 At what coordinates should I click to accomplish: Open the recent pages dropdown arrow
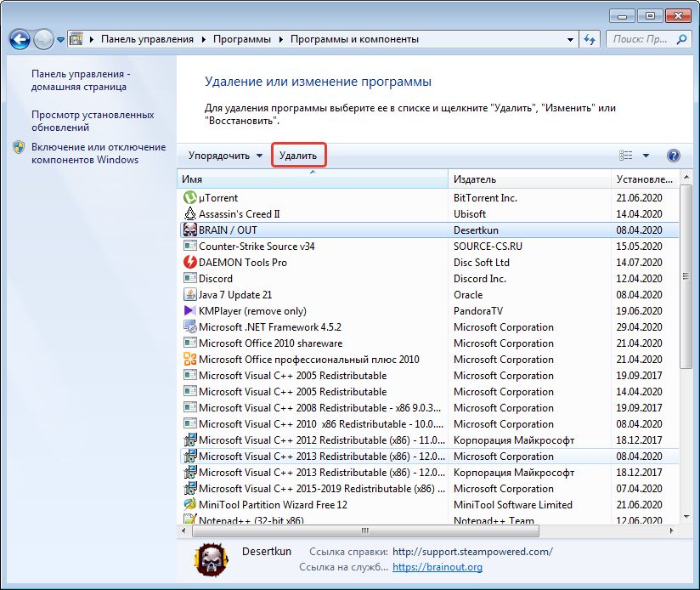click(x=60, y=40)
